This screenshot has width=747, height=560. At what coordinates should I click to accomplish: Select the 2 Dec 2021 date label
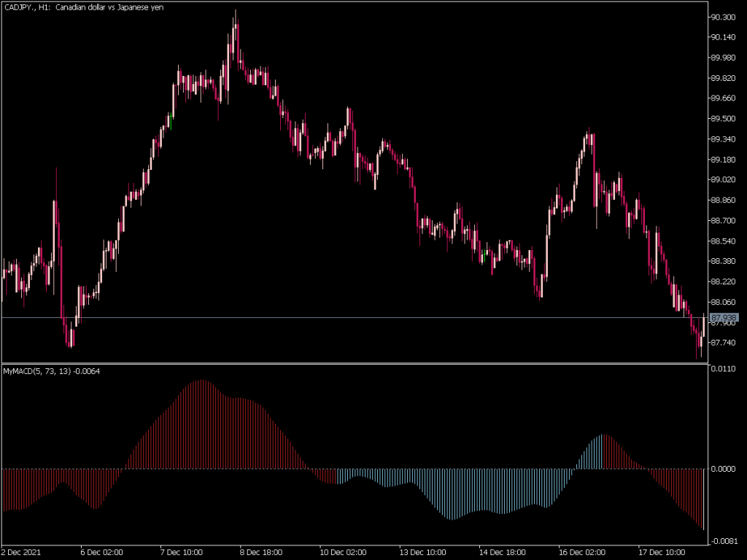point(23,552)
